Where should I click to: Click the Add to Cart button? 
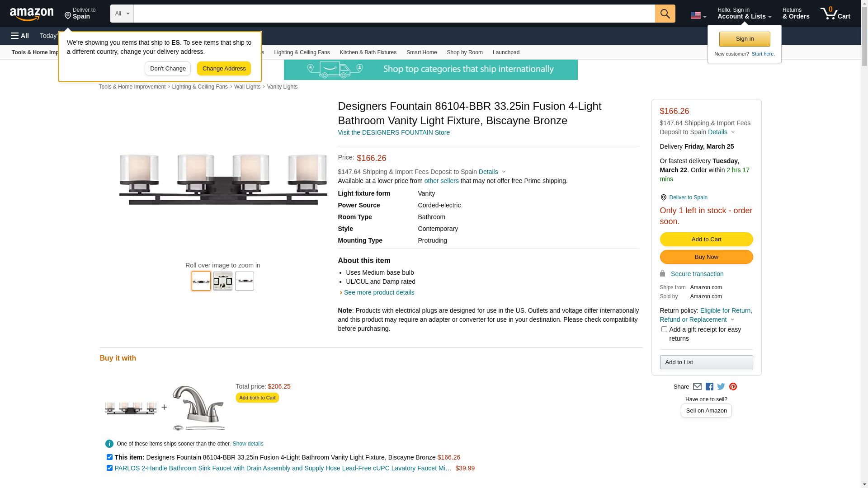click(706, 239)
